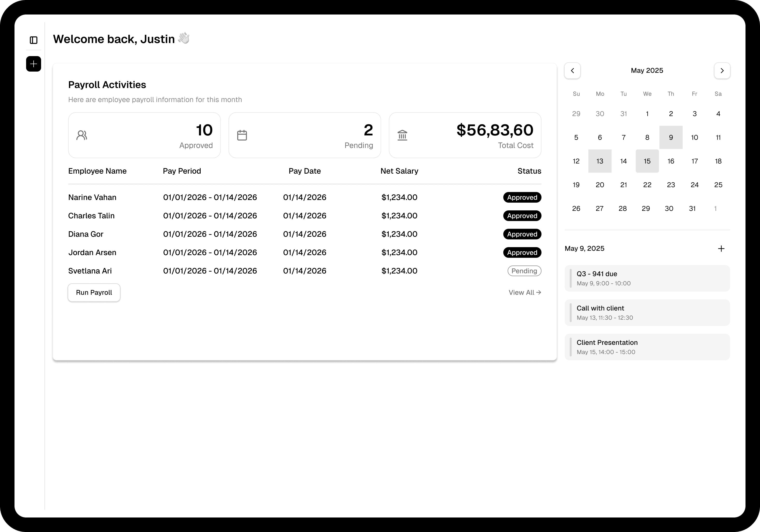
Task: Click Svetlana Ari's Pending status badge
Action: (524, 271)
